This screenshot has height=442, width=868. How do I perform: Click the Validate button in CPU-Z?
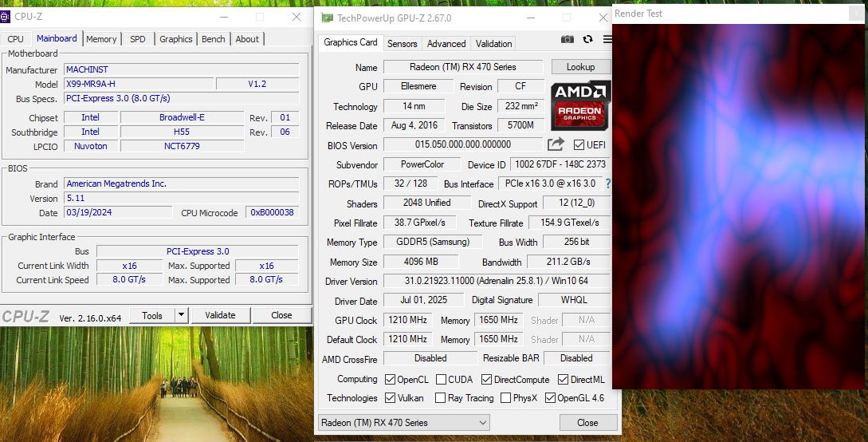click(220, 315)
